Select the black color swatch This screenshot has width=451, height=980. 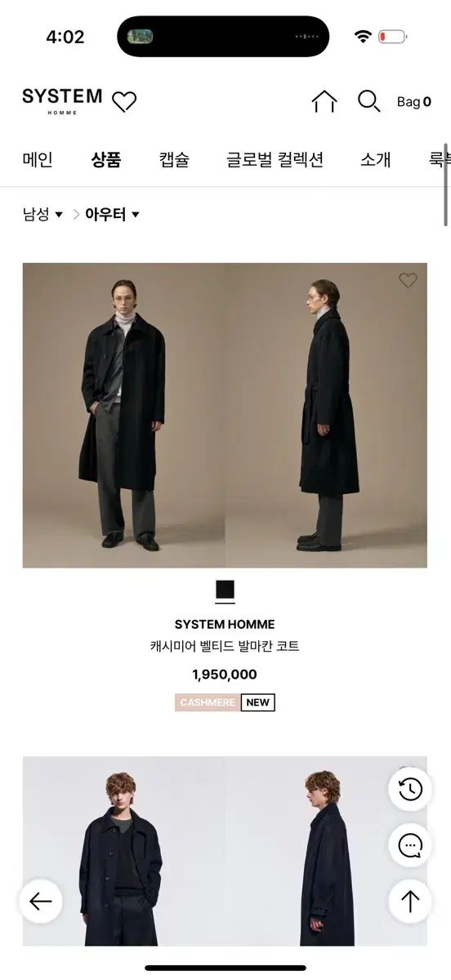pyautogui.click(x=225, y=590)
